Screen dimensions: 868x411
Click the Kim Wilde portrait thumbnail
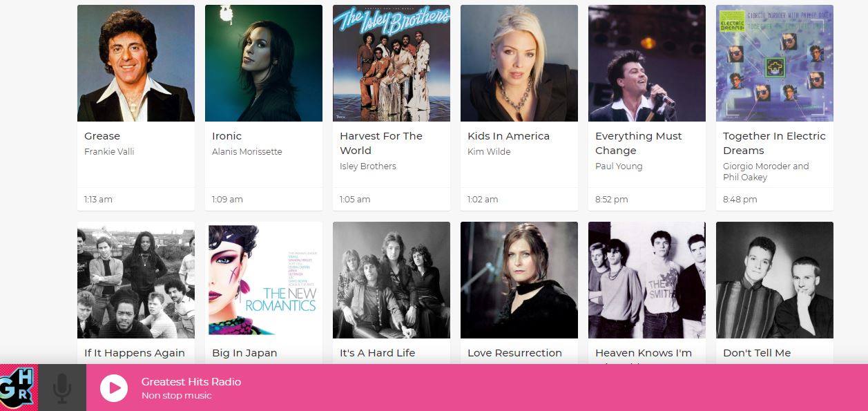pyautogui.click(x=519, y=63)
